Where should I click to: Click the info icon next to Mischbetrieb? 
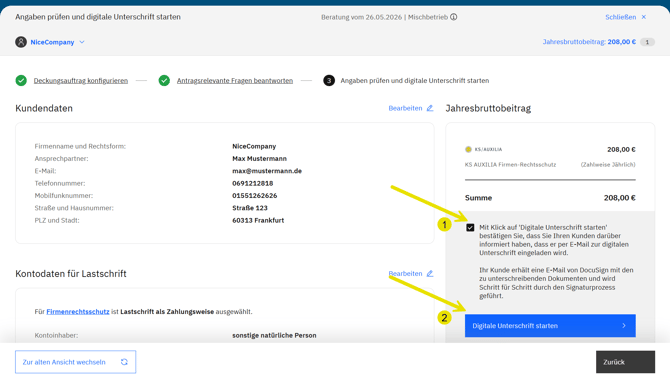pos(454,17)
